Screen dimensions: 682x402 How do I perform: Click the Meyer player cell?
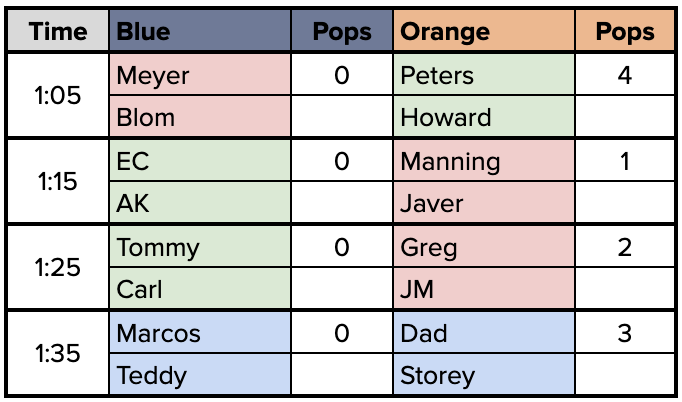[200, 74]
